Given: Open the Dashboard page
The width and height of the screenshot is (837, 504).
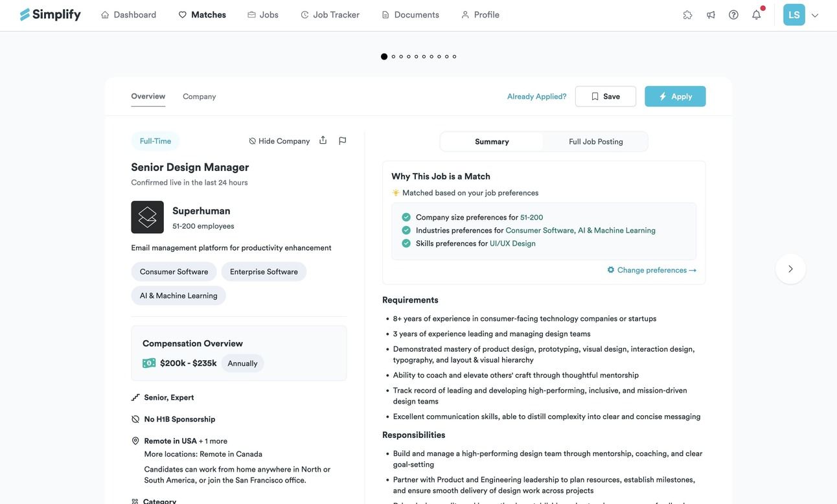Looking at the screenshot, I should coord(128,15).
